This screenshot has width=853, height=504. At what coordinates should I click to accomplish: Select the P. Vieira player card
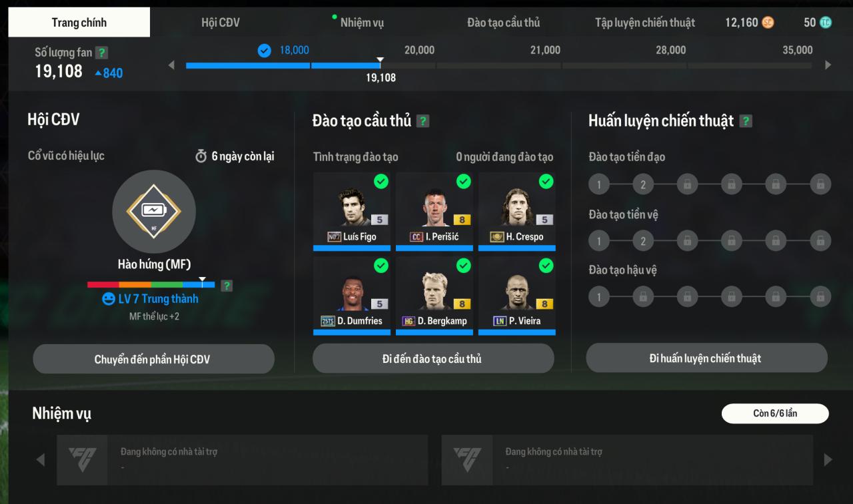coord(517,296)
